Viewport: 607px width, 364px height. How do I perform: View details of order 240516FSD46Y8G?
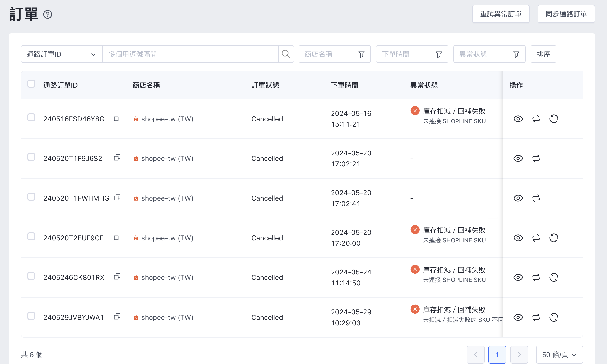(518, 119)
